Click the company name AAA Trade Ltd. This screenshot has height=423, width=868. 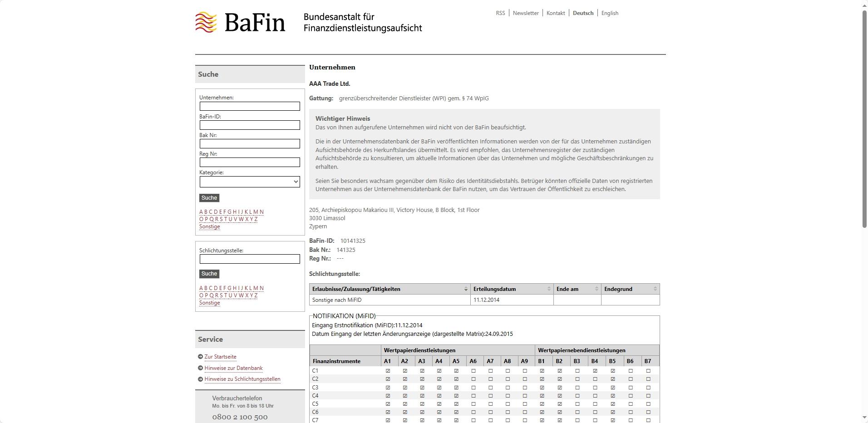coord(330,84)
